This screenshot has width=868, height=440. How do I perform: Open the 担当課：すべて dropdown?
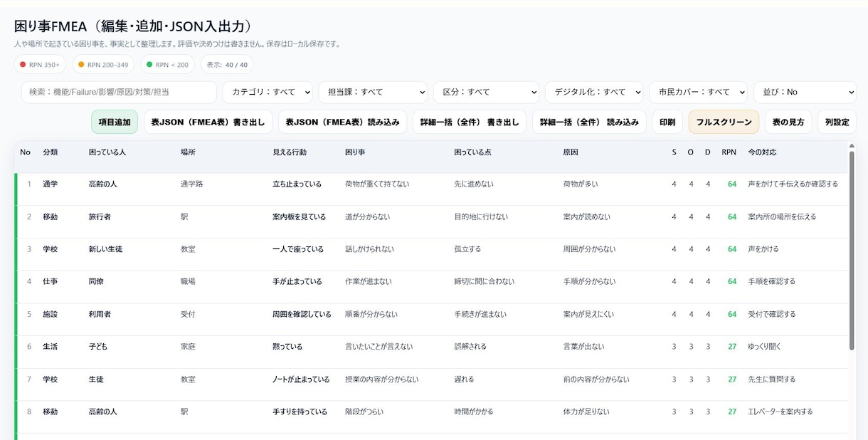(x=373, y=92)
